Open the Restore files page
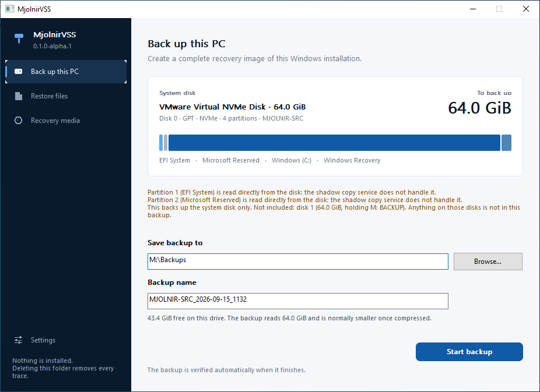Image resolution: width=540 pixels, height=392 pixels. pyautogui.click(x=66, y=96)
